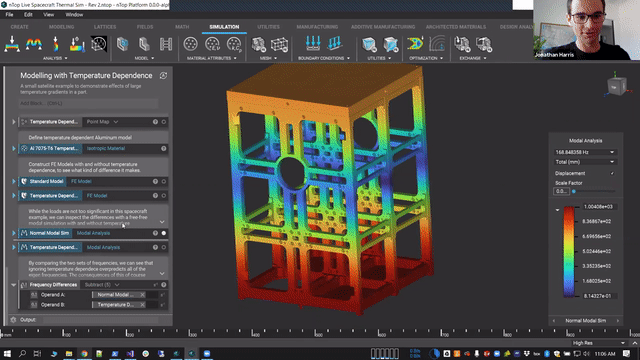Click the first Boundary Conditions arrows icon
640x360 pixels.
click(313, 43)
